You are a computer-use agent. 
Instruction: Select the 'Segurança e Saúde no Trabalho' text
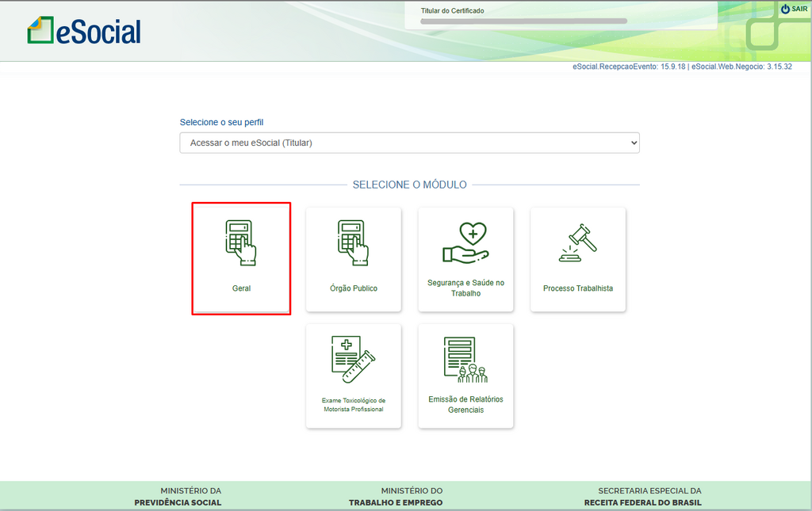[465, 288]
